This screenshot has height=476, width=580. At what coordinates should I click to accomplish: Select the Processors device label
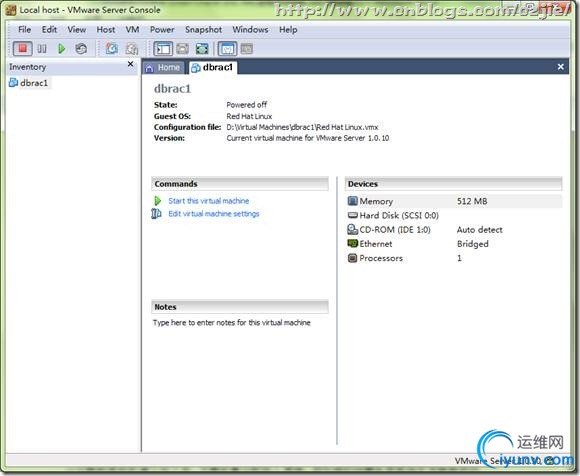(381, 258)
